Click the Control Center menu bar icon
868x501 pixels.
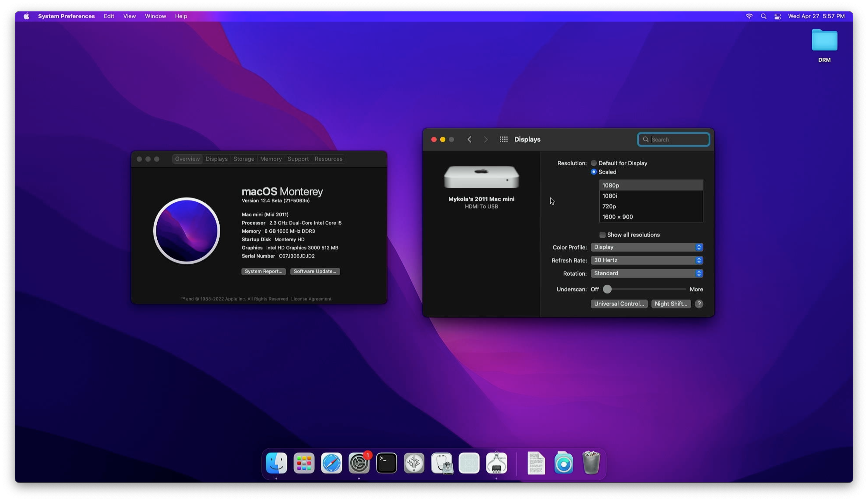[777, 16]
